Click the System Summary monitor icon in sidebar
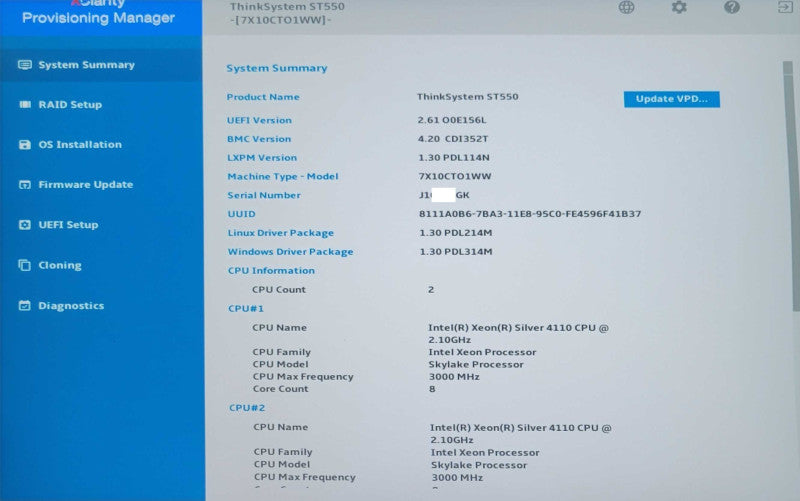The image size is (800, 501). [24, 65]
